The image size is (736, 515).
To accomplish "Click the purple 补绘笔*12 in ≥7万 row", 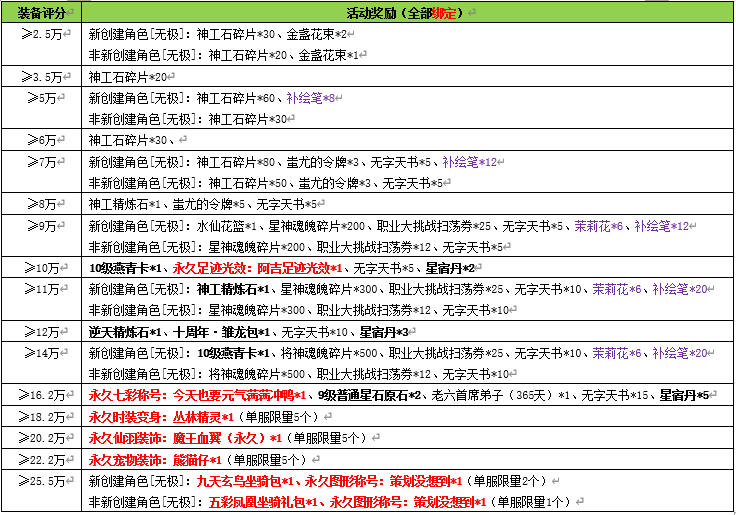I will pyautogui.click(x=469, y=162).
